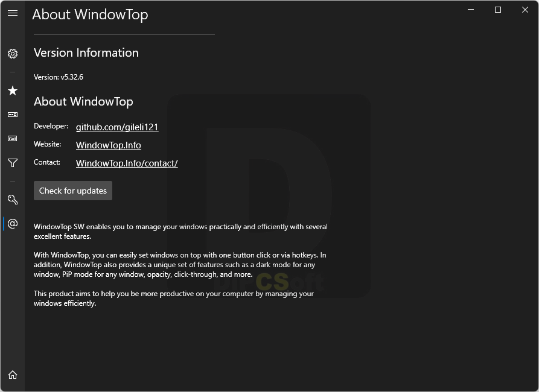Open the github.com/gileli121 developer link
The height and width of the screenshot is (392, 539).
pyautogui.click(x=117, y=127)
